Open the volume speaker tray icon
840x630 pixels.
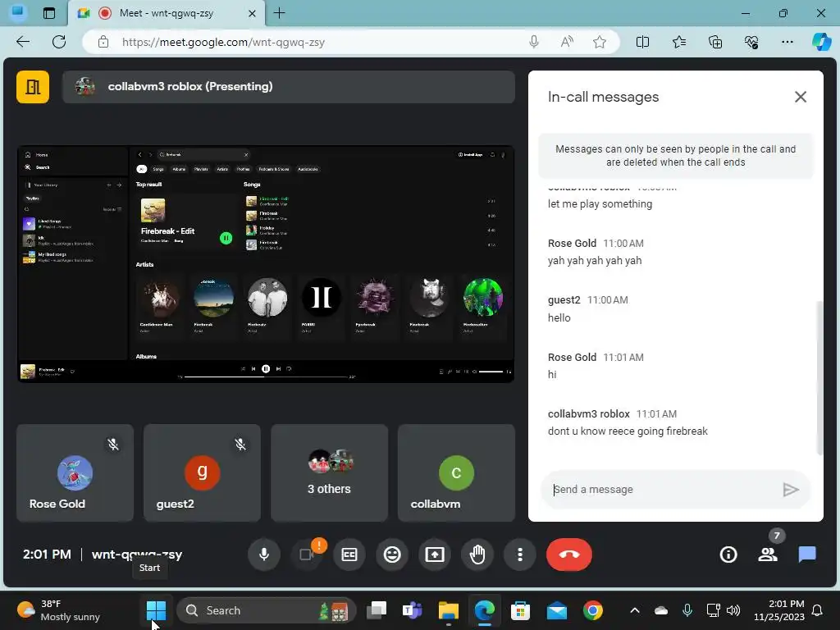(x=733, y=610)
